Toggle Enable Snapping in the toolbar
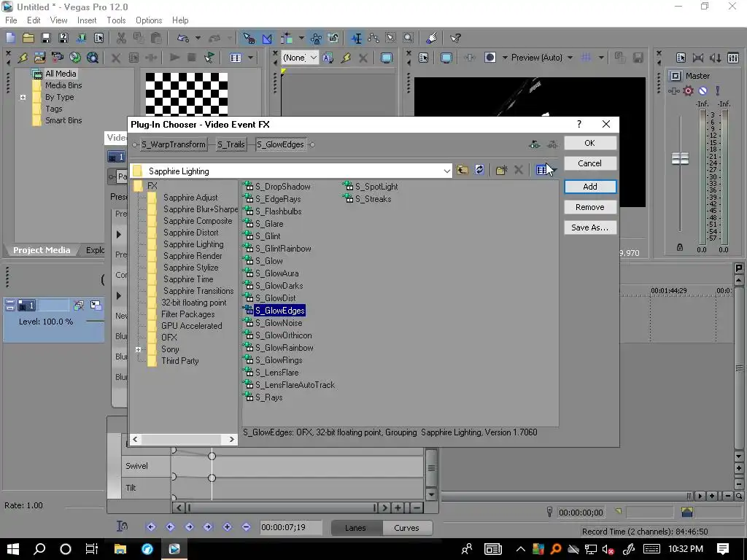Image resolution: width=747 pixels, height=560 pixels. coord(249,38)
